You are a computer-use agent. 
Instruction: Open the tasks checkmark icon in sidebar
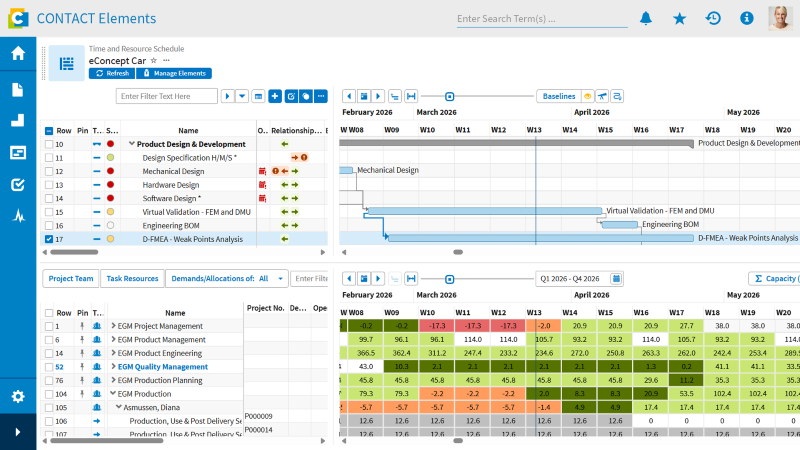tap(18, 185)
